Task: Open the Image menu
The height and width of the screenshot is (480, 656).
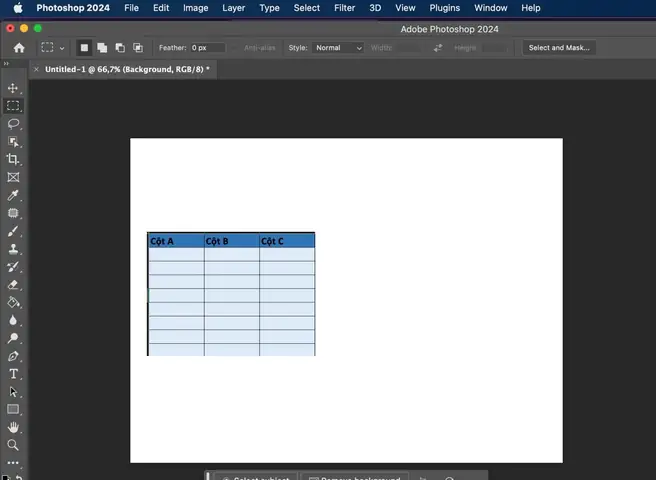Action: (x=195, y=8)
